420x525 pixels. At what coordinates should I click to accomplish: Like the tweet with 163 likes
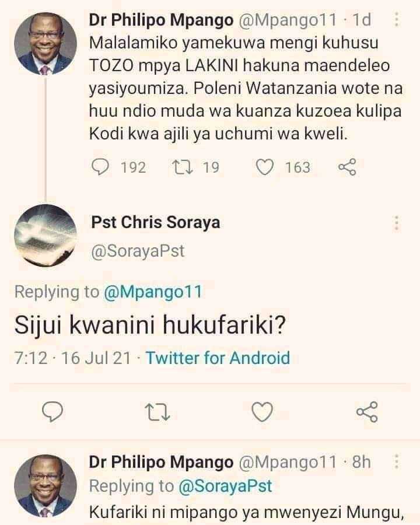[265, 167]
